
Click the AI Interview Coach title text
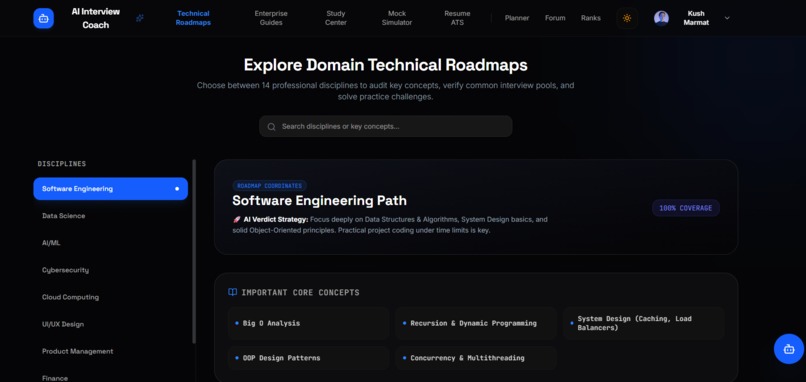click(96, 18)
